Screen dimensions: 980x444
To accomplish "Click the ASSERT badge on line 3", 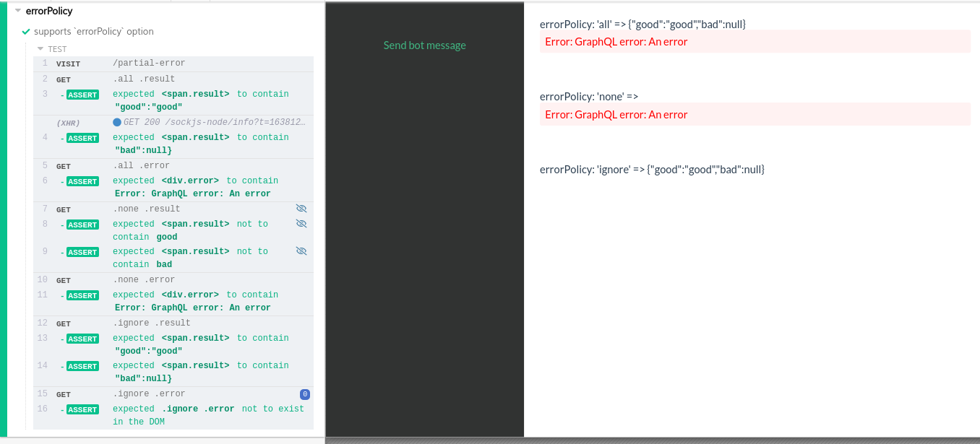I will [x=82, y=95].
